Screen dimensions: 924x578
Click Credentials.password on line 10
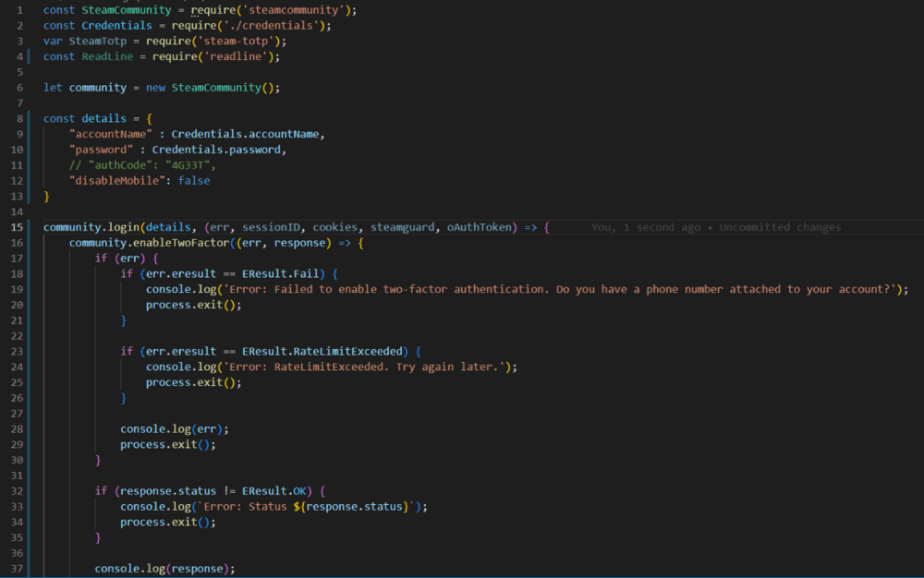tap(217, 150)
